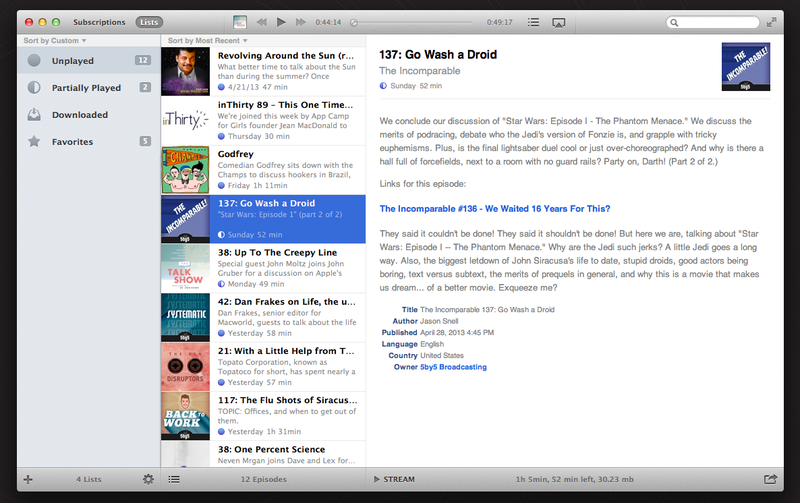The width and height of the screenshot is (800, 503).
Task: Click the Partially Played count badge 2
Action: click(x=145, y=87)
